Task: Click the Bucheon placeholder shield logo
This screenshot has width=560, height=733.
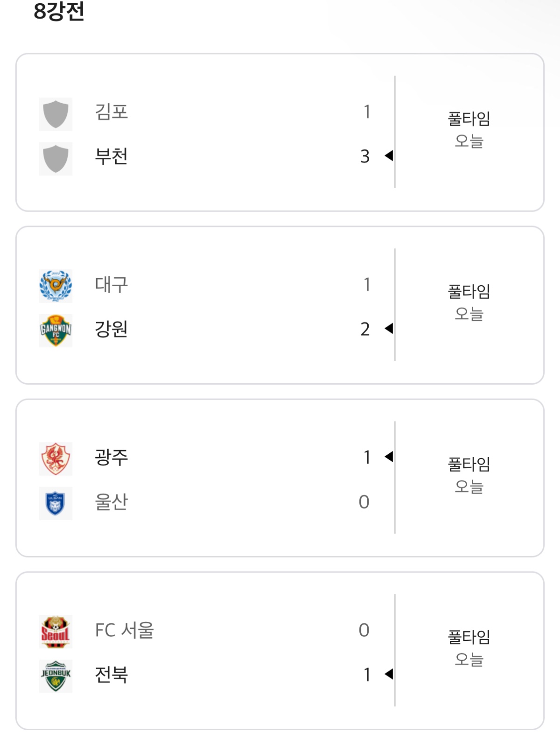Action: [56, 158]
